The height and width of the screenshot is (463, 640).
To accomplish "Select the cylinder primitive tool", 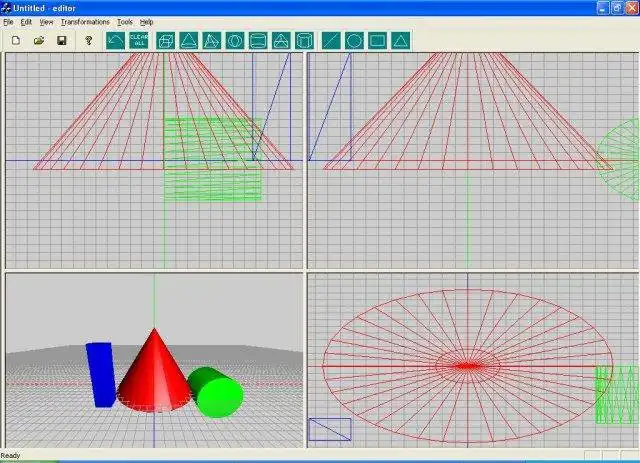I will coord(258,41).
